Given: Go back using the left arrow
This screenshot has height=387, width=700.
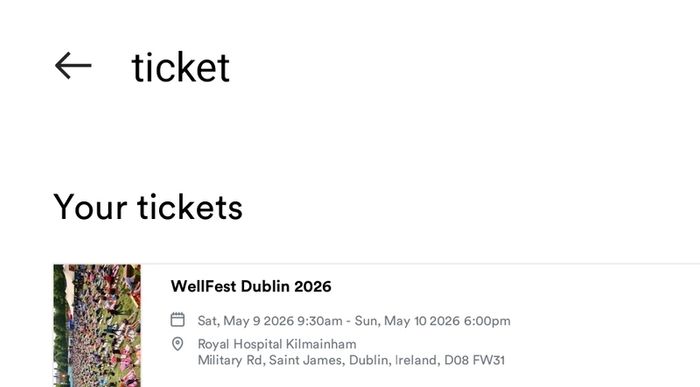Looking at the screenshot, I should (x=73, y=66).
